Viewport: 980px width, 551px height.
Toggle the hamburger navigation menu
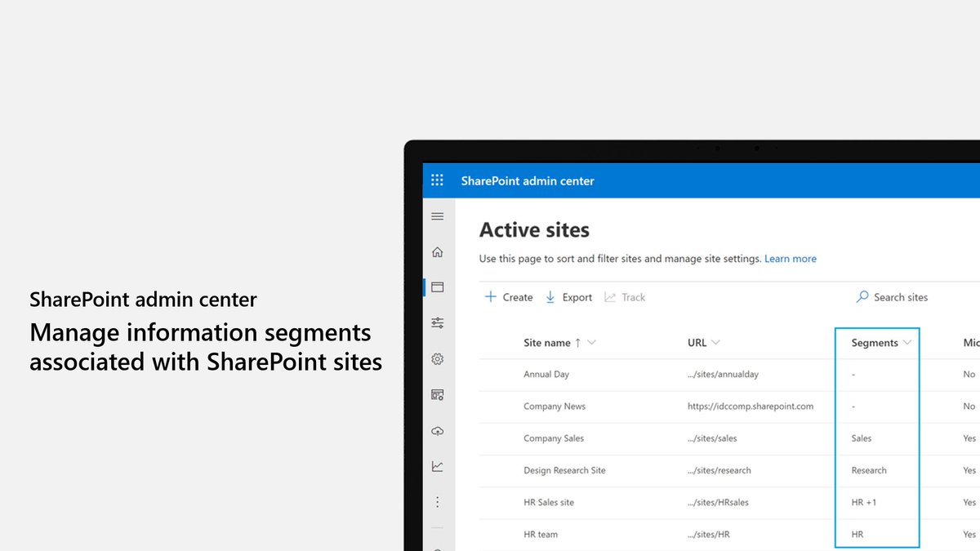[438, 216]
